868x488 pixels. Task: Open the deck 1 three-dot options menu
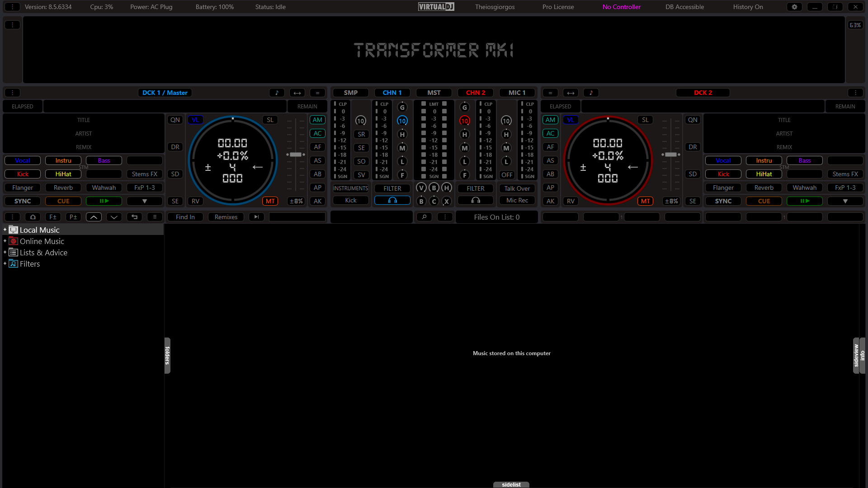point(12,93)
